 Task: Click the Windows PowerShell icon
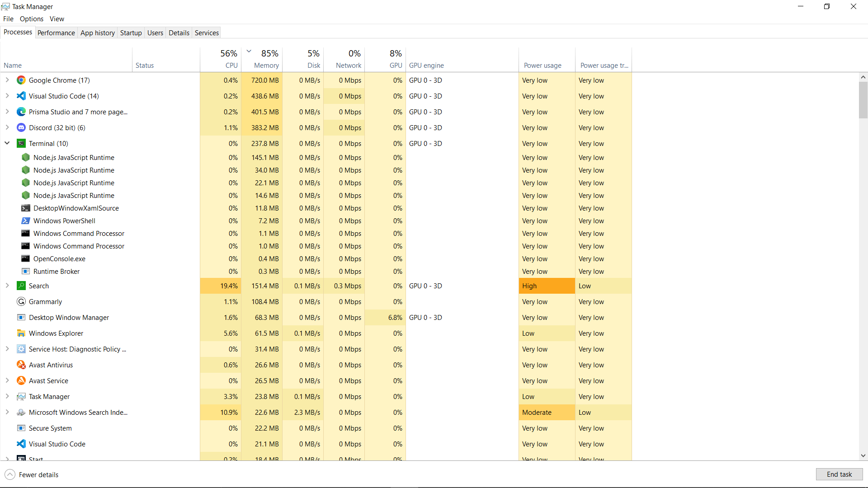tap(26, 221)
